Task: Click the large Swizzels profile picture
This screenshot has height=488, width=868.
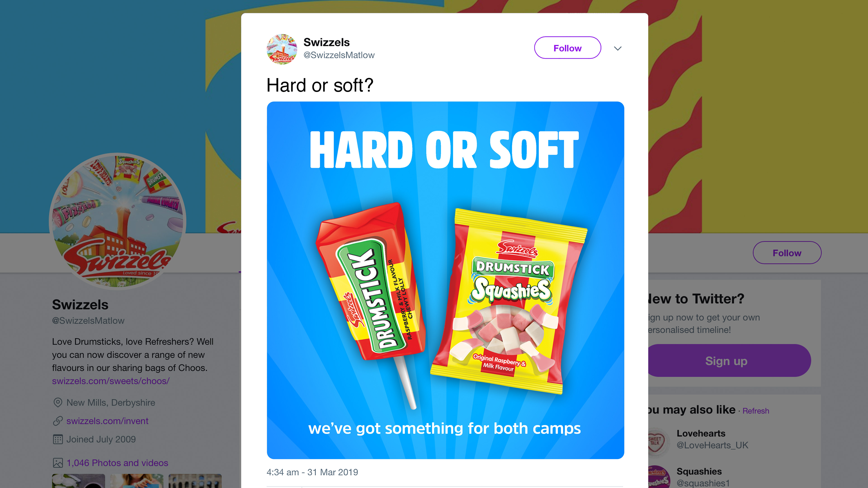Action: [x=118, y=221]
